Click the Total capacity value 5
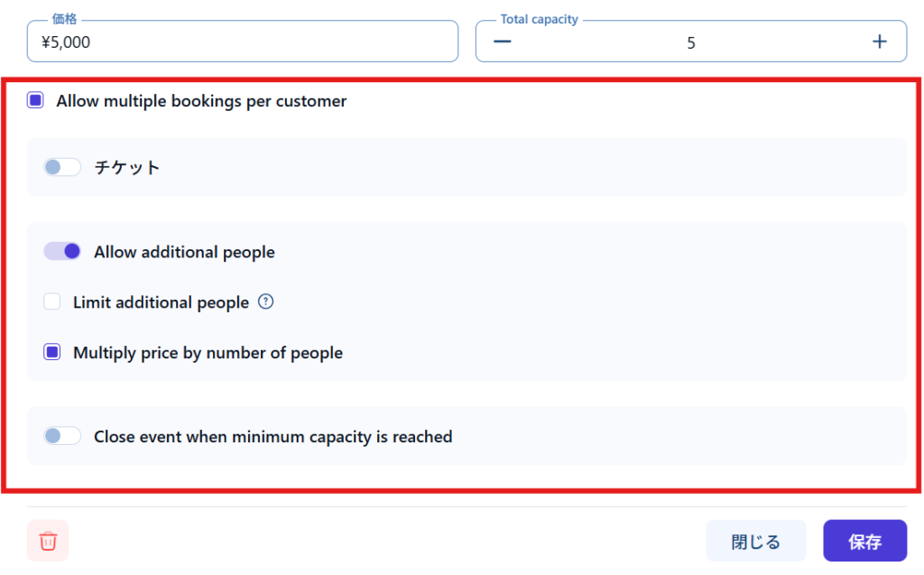This screenshot has height=575, width=924. click(x=690, y=42)
